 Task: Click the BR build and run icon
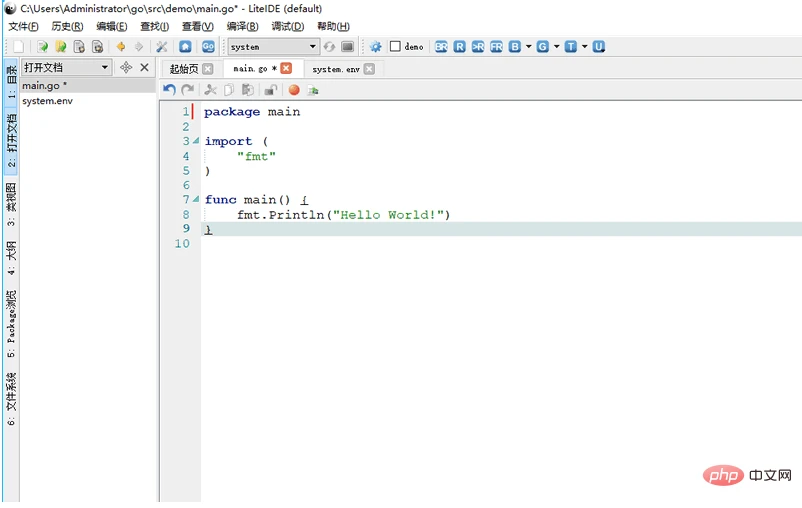pos(441,47)
